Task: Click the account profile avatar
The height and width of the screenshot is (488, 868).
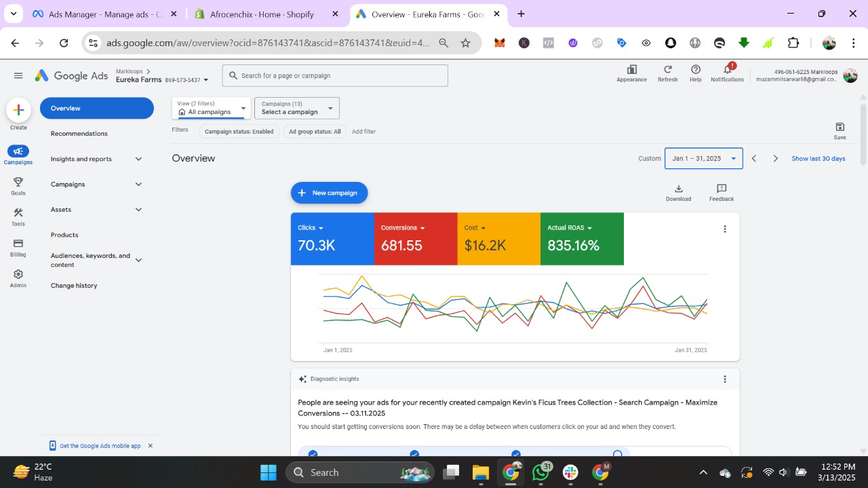Action: click(850, 75)
